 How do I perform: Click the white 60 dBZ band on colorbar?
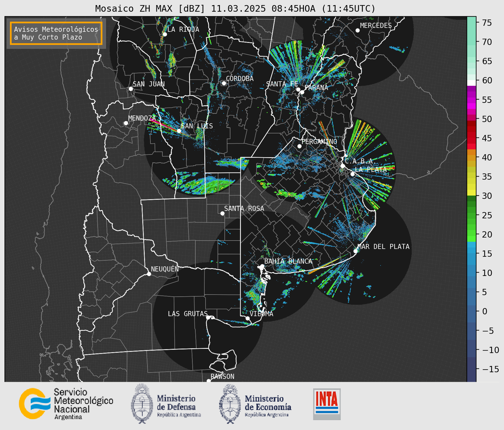pyautogui.click(x=471, y=83)
